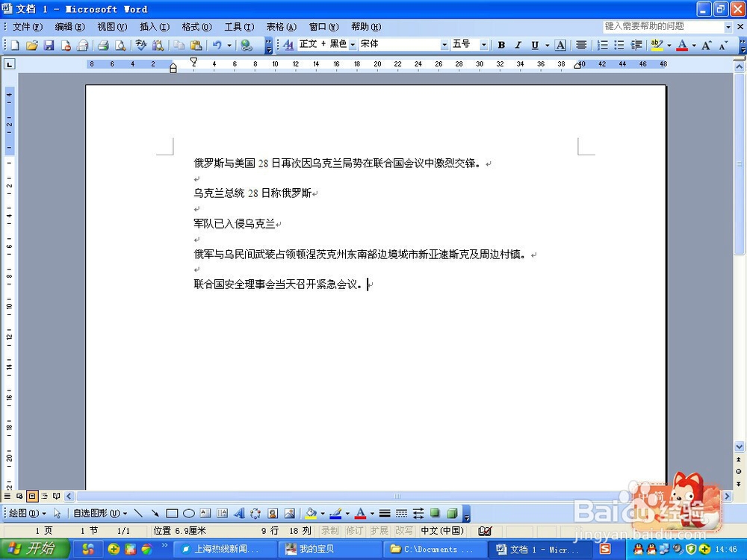Insert a picture from file
This screenshot has width=747, height=560.
coord(289,514)
